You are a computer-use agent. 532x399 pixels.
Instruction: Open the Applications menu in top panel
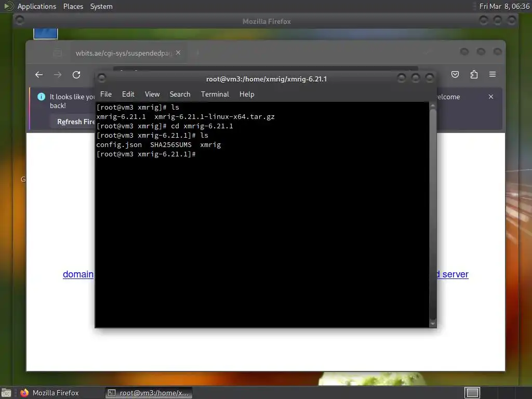37,6
